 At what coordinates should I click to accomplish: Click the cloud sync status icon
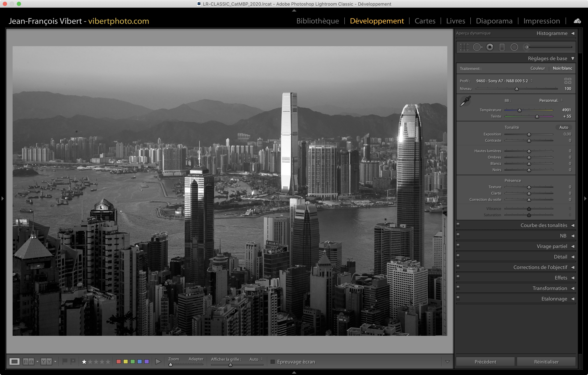pyautogui.click(x=577, y=21)
